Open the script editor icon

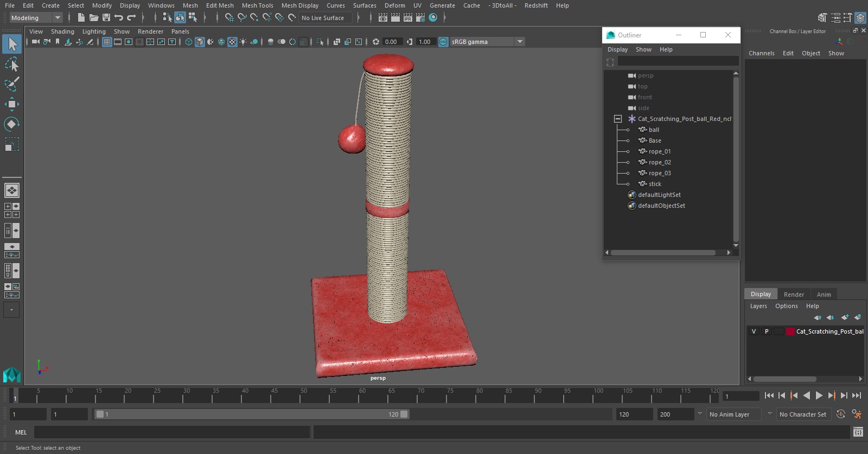pos(858,432)
